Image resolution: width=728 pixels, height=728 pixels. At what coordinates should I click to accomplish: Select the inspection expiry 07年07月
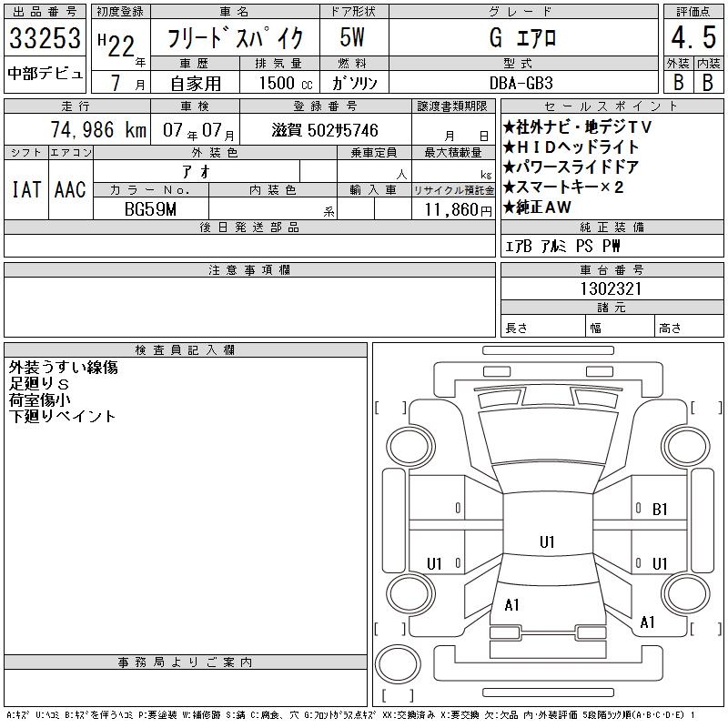point(198,130)
